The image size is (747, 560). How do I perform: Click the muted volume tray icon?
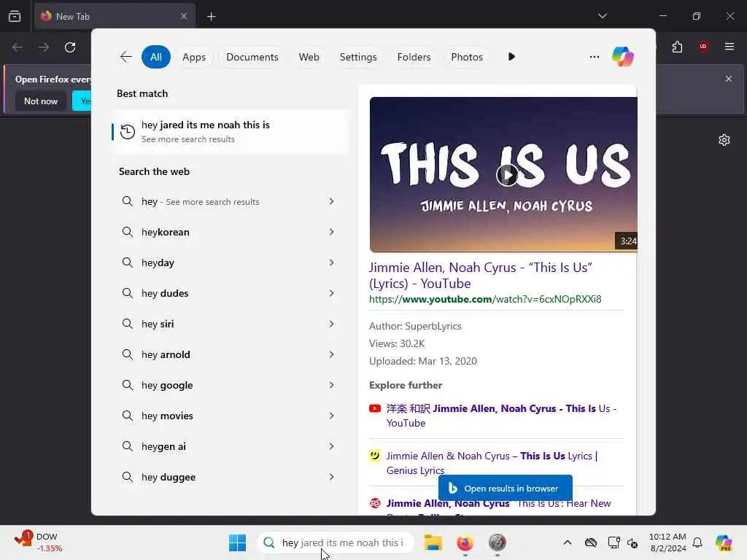[632, 542]
